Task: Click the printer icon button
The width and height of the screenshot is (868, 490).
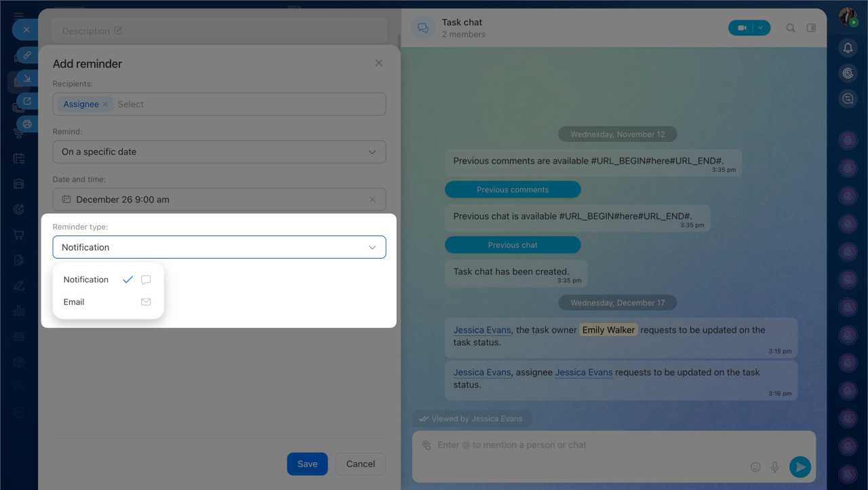Action: (27, 124)
